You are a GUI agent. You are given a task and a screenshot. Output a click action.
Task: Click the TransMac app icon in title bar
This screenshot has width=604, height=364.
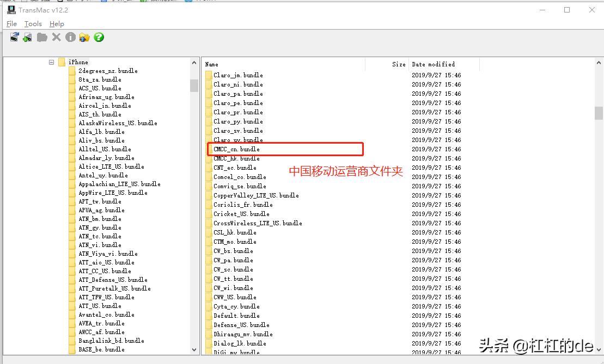[11, 10]
